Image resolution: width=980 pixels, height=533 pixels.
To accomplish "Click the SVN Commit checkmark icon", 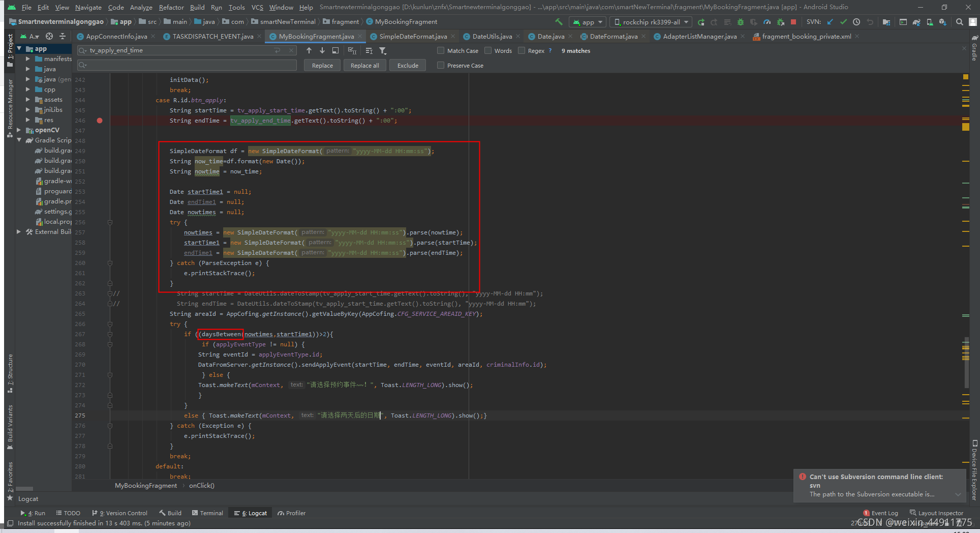I will [843, 22].
